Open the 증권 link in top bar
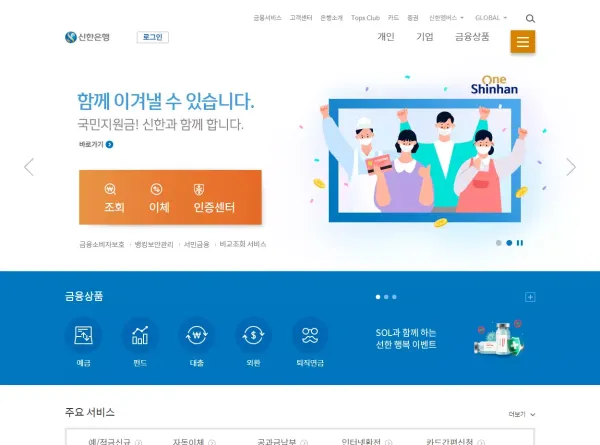 point(412,18)
